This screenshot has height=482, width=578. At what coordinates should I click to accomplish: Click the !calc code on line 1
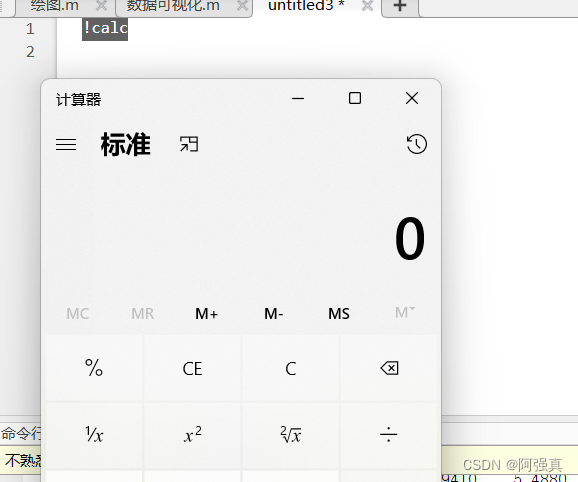coord(105,28)
